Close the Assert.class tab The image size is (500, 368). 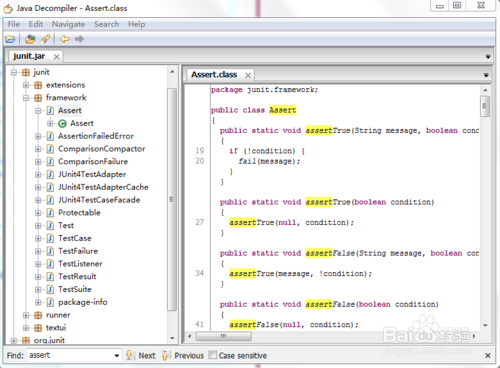pyautogui.click(x=248, y=75)
